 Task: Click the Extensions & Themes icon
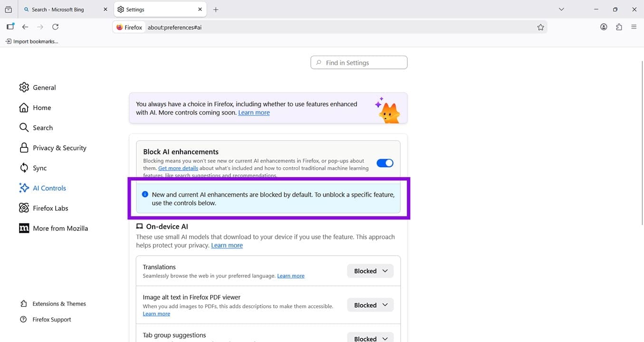pyautogui.click(x=23, y=304)
